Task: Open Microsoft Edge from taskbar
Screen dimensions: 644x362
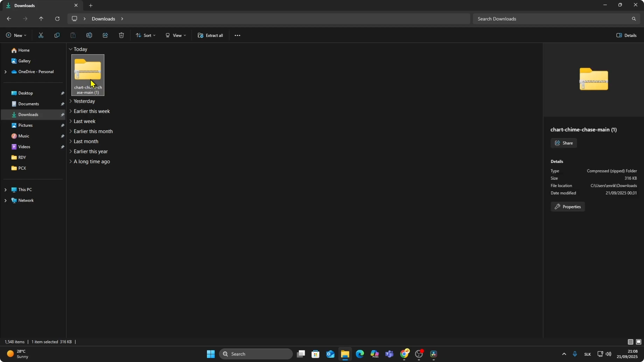Action: click(360, 354)
